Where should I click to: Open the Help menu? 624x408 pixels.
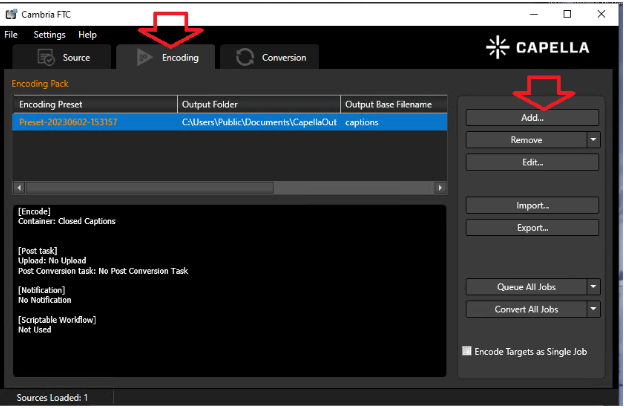click(x=87, y=35)
